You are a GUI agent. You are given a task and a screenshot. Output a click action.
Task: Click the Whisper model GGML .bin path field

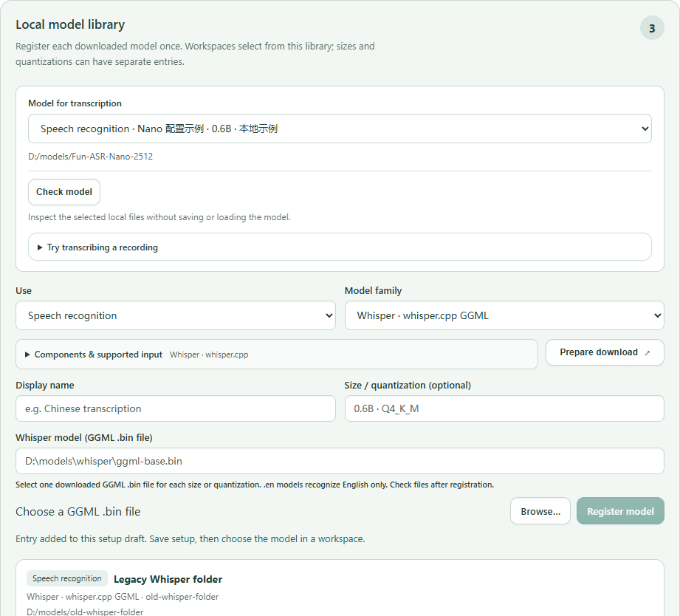pos(340,461)
